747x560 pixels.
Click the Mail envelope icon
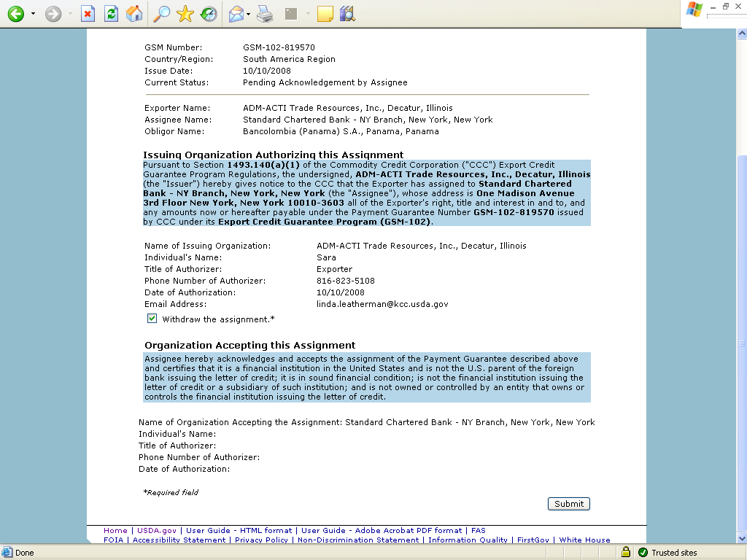coord(236,14)
